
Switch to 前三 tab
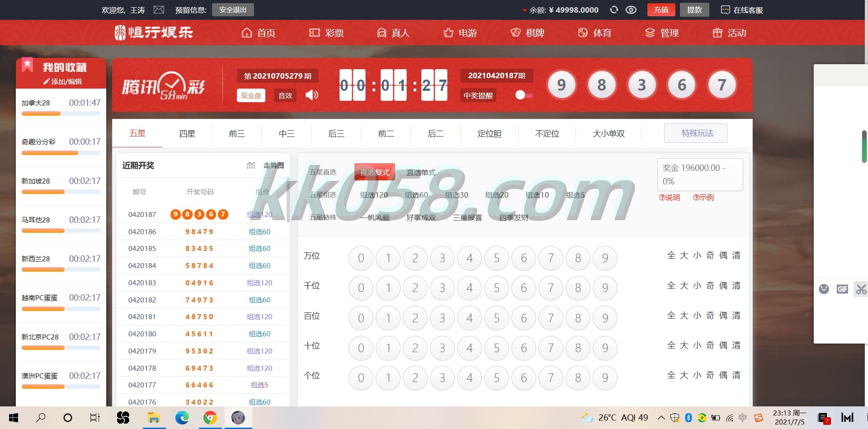pos(237,133)
